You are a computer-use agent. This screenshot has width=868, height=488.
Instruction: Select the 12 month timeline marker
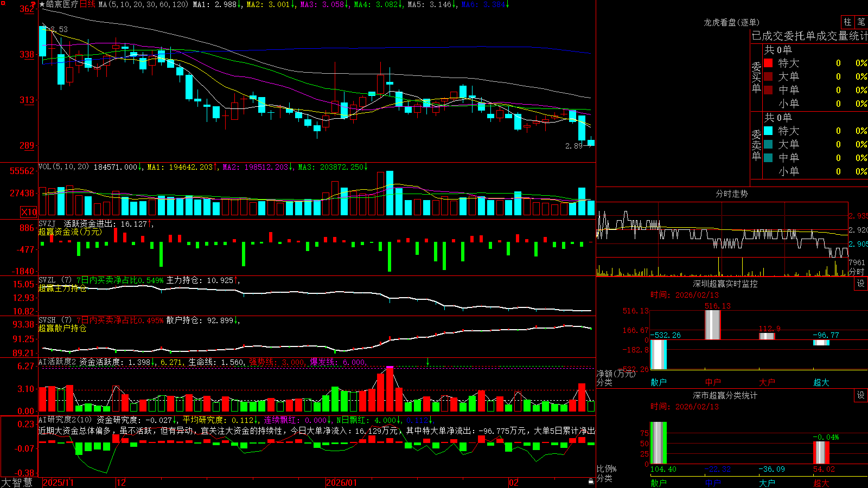[x=122, y=483]
